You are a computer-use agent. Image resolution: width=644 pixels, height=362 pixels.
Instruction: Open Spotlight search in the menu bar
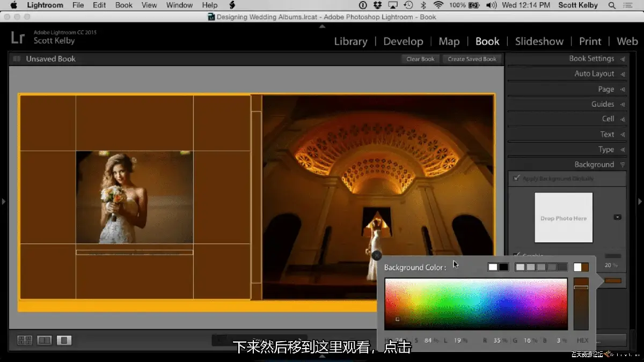click(x=612, y=5)
